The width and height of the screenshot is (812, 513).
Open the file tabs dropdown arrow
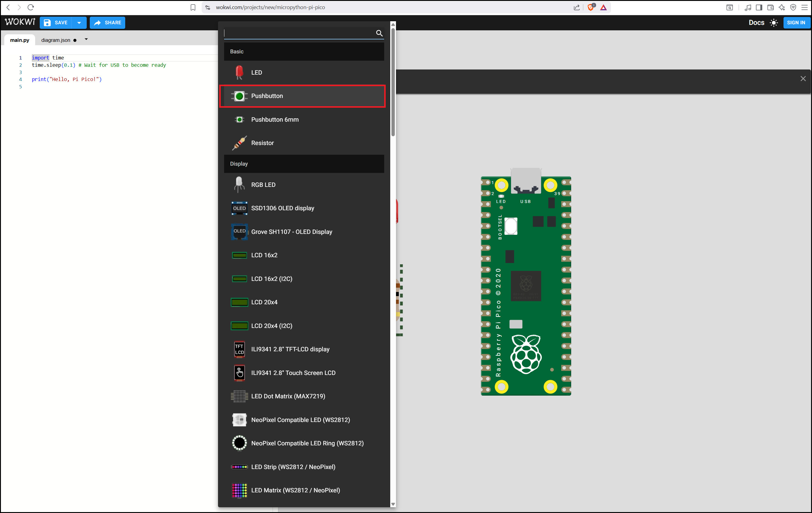[x=86, y=39]
